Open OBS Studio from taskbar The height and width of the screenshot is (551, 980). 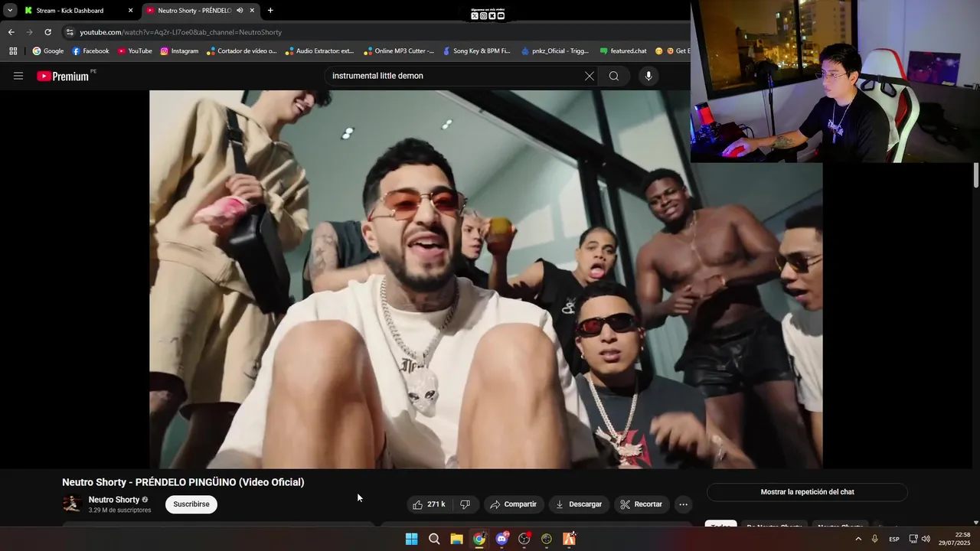pos(524,539)
